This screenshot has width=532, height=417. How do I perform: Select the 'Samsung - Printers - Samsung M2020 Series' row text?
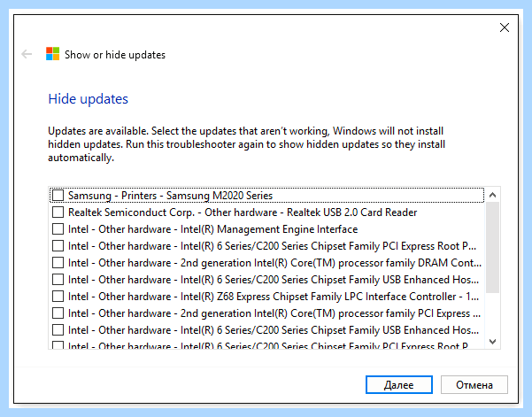click(x=170, y=196)
